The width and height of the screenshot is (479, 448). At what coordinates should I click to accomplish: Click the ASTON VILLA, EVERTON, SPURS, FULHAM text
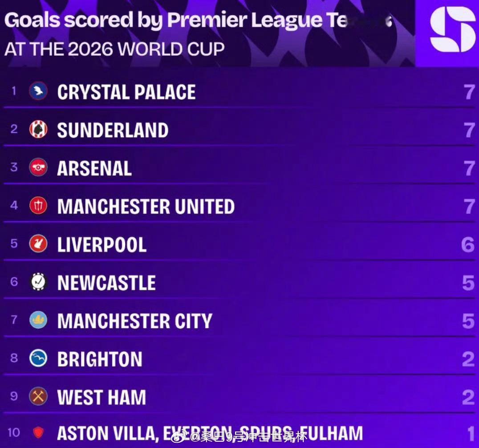pyautogui.click(x=210, y=434)
